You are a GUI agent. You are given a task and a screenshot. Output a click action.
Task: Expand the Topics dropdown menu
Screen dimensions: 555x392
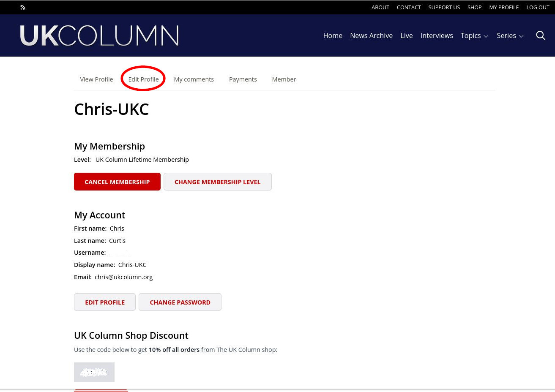474,35
